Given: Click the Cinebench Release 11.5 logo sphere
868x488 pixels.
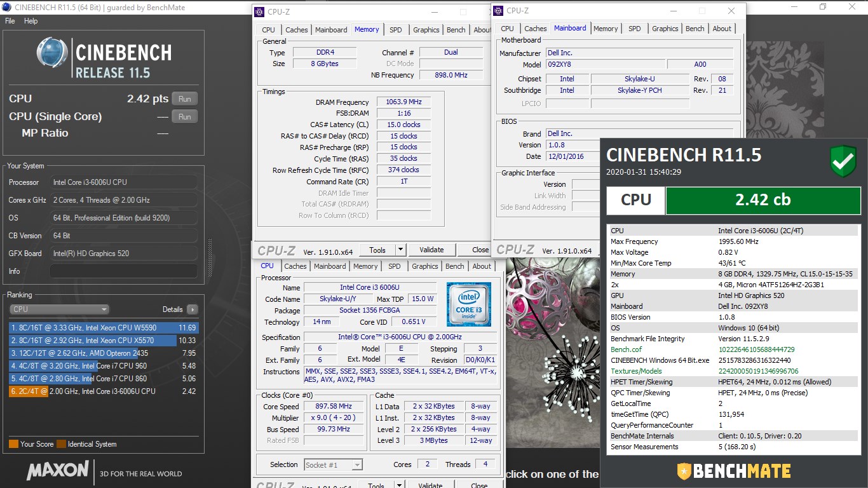Looking at the screenshot, I should (x=52, y=53).
